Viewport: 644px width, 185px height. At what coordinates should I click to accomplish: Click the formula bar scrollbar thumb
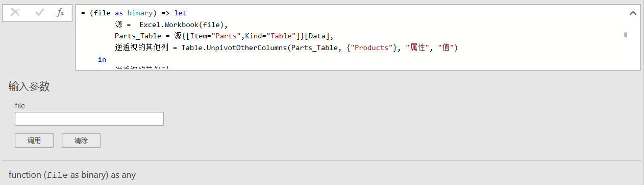625,35
